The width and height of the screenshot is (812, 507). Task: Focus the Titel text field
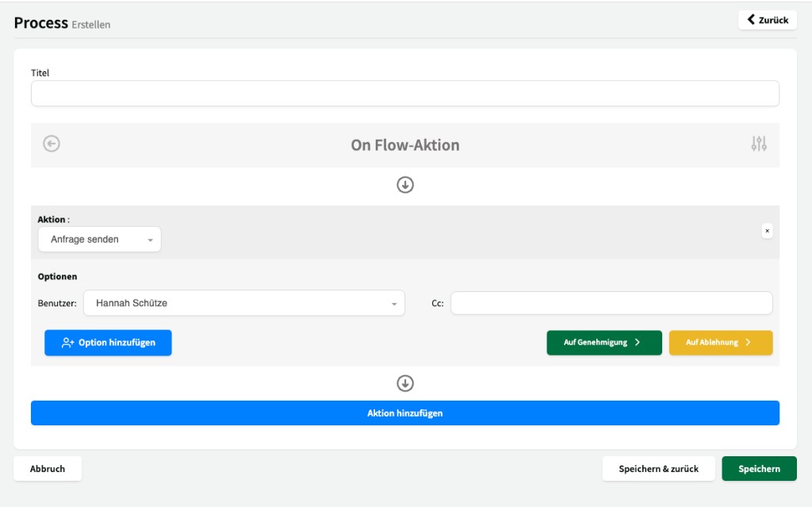point(405,94)
